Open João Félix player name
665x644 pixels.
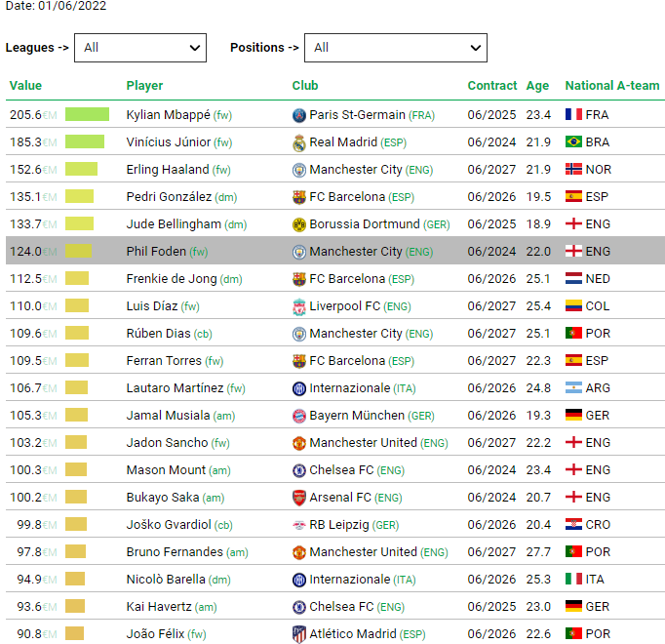(x=155, y=634)
